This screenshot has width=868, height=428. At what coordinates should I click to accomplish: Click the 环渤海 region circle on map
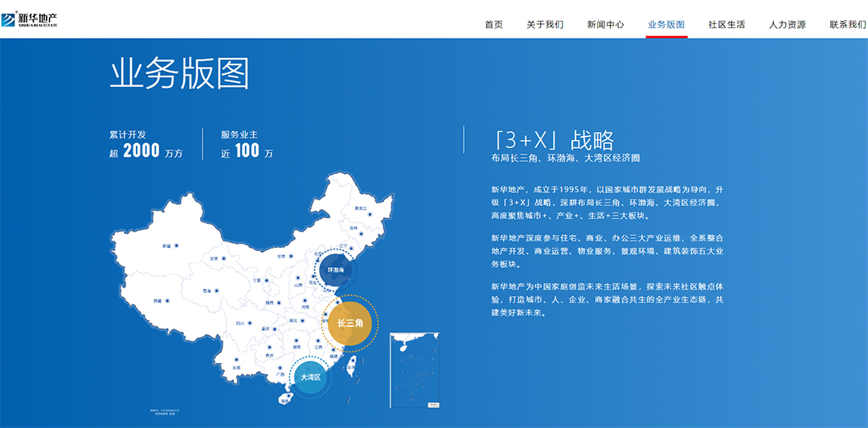(x=336, y=270)
